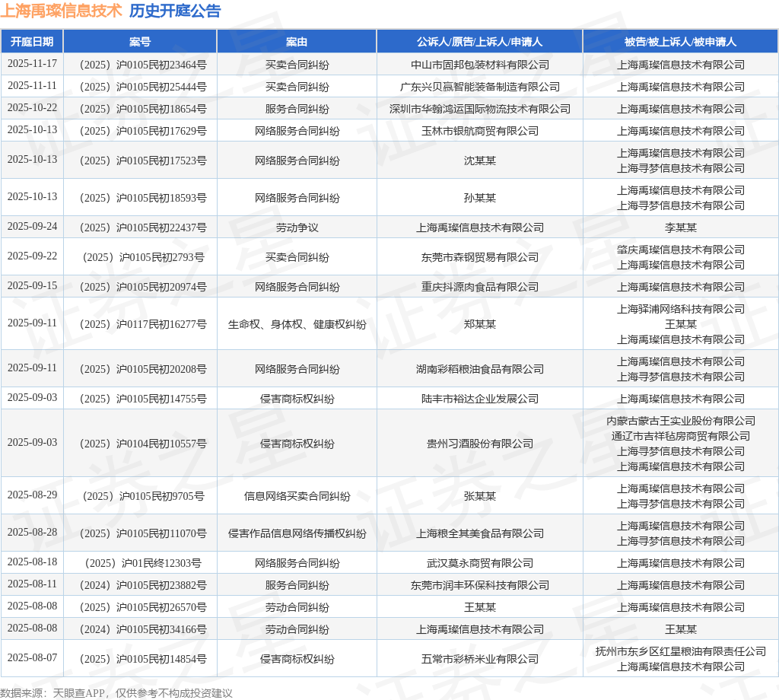
Task: Select case number (2025)沪0105民初2793号
Action: tap(143, 257)
